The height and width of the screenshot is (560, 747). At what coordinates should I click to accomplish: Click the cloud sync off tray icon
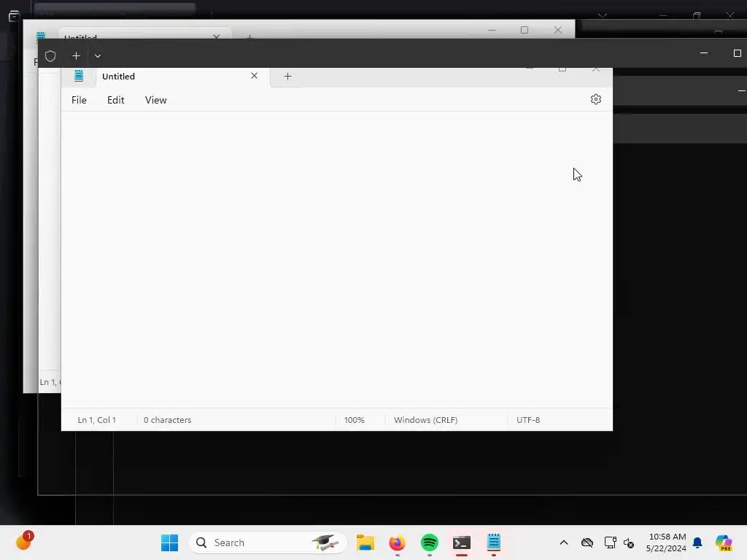pyautogui.click(x=587, y=542)
